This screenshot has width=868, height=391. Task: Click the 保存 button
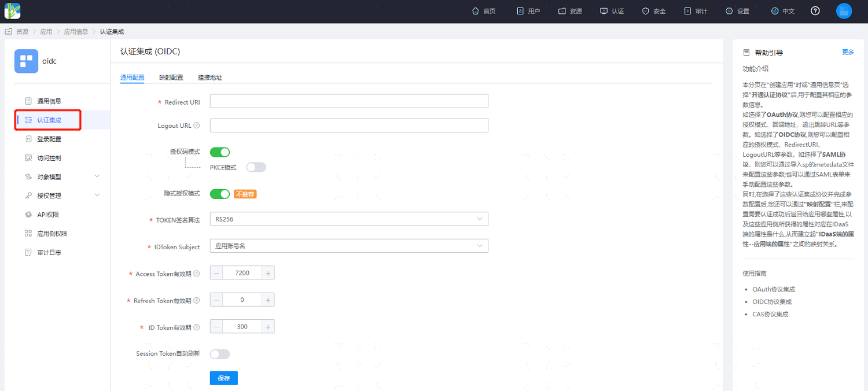coord(224,378)
